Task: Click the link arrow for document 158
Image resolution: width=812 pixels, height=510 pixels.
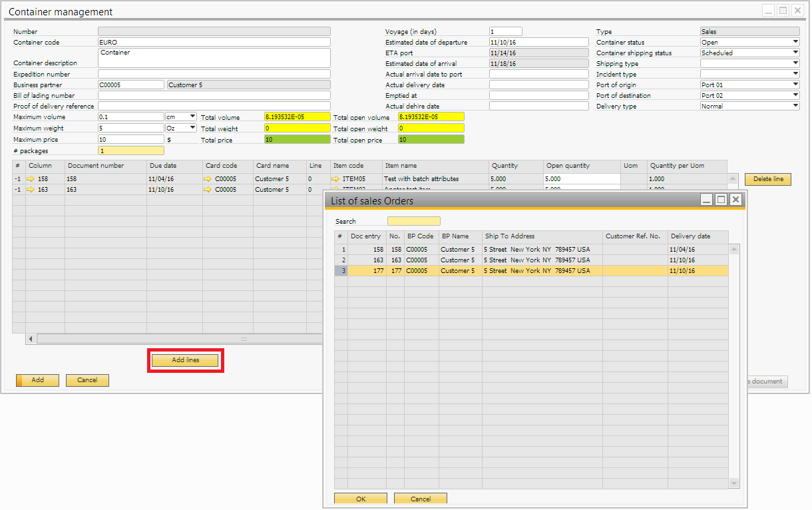Action: click(x=30, y=179)
